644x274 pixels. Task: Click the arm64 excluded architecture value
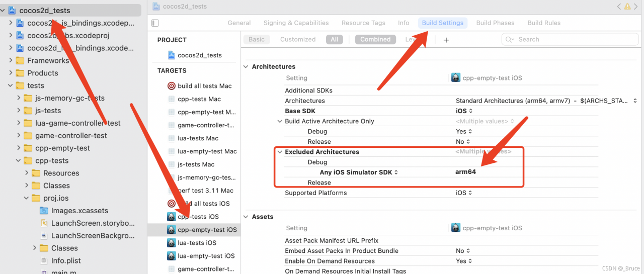(465, 172)
